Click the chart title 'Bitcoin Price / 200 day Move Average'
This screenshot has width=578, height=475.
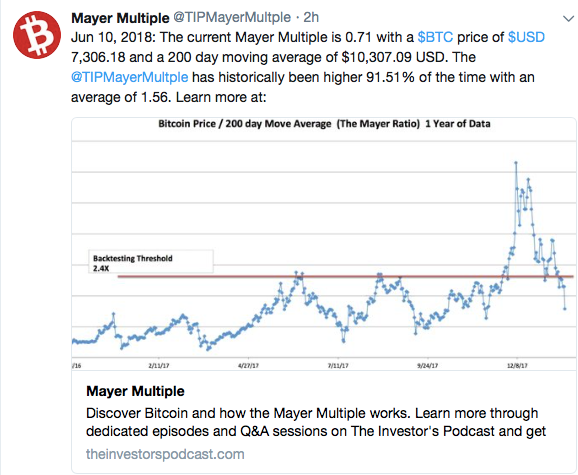[245, 124]
